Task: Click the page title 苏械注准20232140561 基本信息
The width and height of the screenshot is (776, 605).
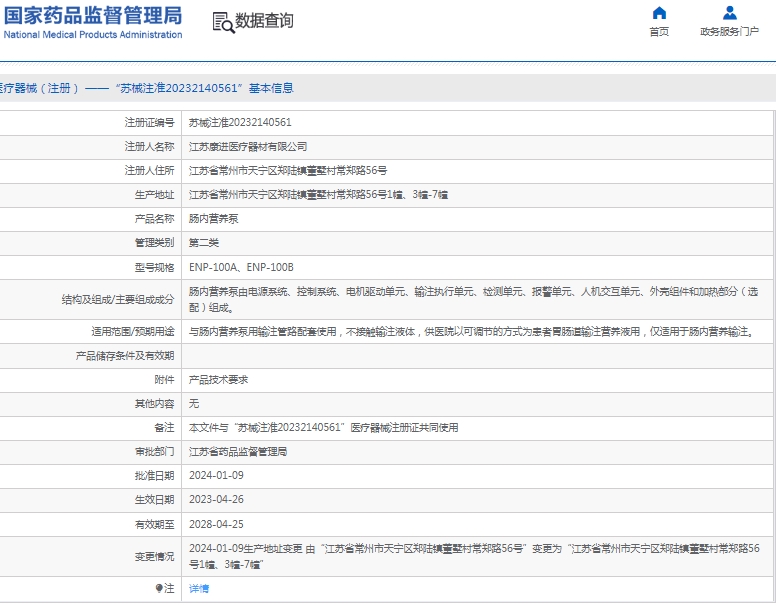Action: tap(146, 88)
